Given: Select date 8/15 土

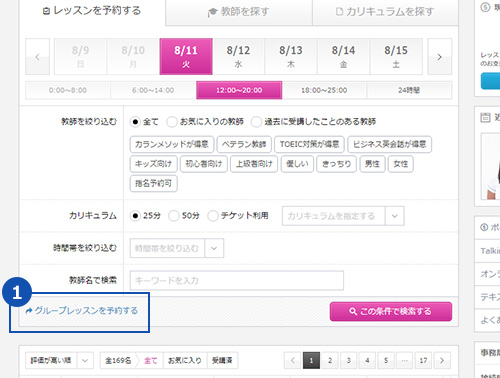Looking at the screenshot, I should click(x=396, y=56).
